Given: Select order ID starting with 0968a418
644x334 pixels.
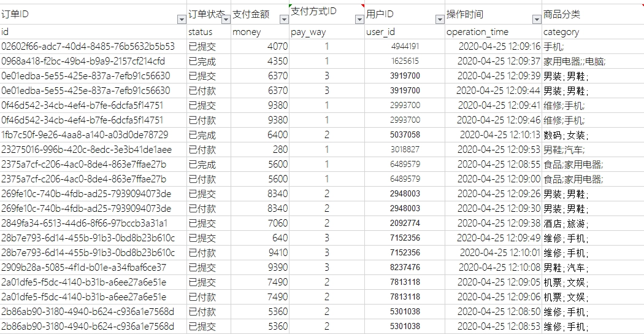Looking at the screenshot, I should coord(94,61).
